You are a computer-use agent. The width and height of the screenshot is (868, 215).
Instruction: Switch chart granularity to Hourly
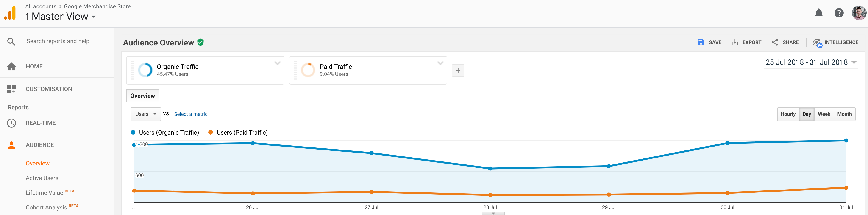tap(788, 114)
